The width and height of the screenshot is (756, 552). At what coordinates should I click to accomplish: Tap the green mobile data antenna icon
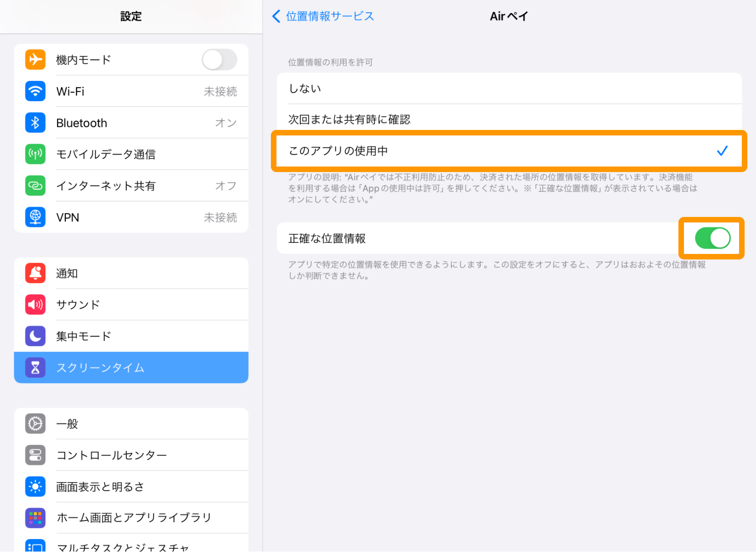35,154
